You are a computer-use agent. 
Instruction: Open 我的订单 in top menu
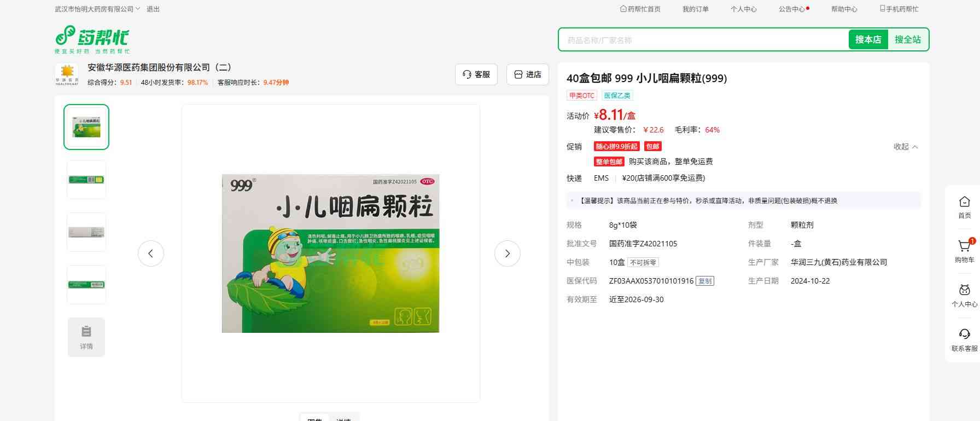pos(695,9)
